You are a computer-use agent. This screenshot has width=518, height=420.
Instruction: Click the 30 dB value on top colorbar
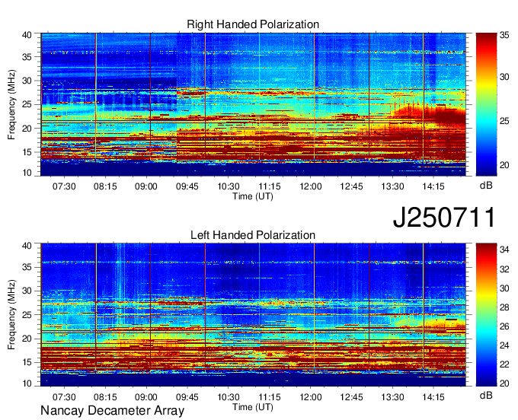(x=504, y=77)
